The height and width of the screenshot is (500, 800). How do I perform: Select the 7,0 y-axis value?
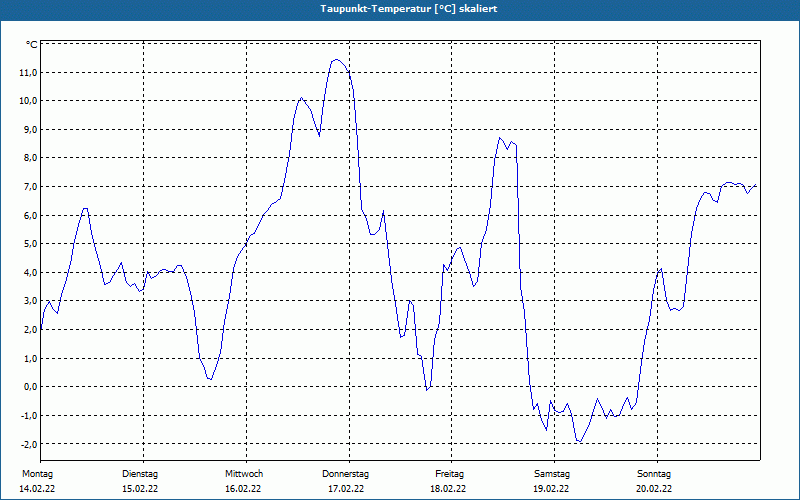pyautogui.click(x=30, y=187)
